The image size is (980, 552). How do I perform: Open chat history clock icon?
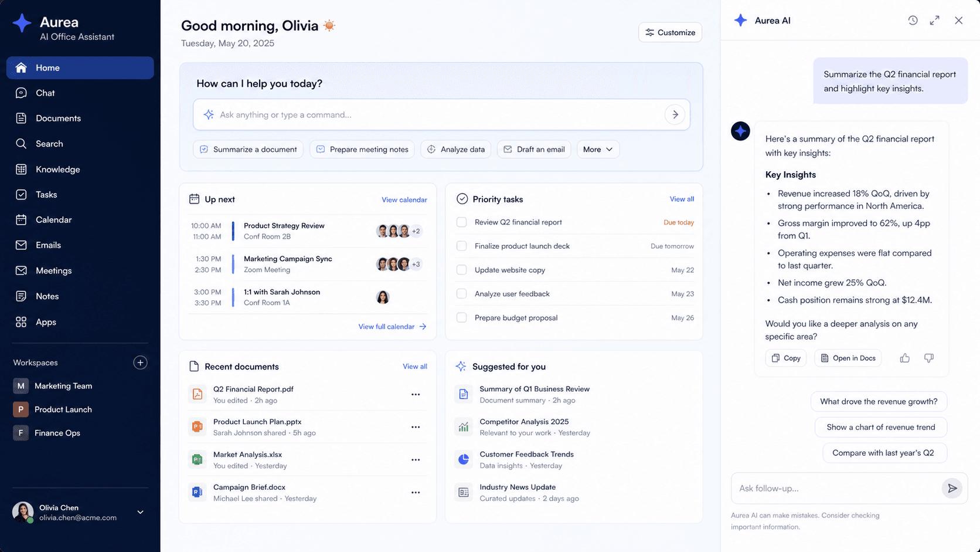coord(913,21)
